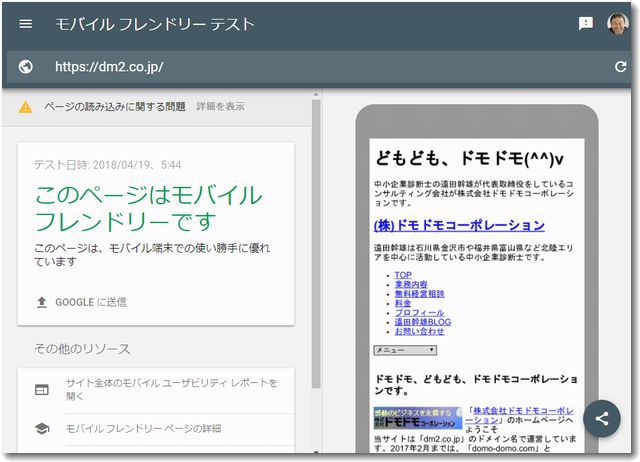Click the 無料経営相談 link in the preview

pos(419,294)
